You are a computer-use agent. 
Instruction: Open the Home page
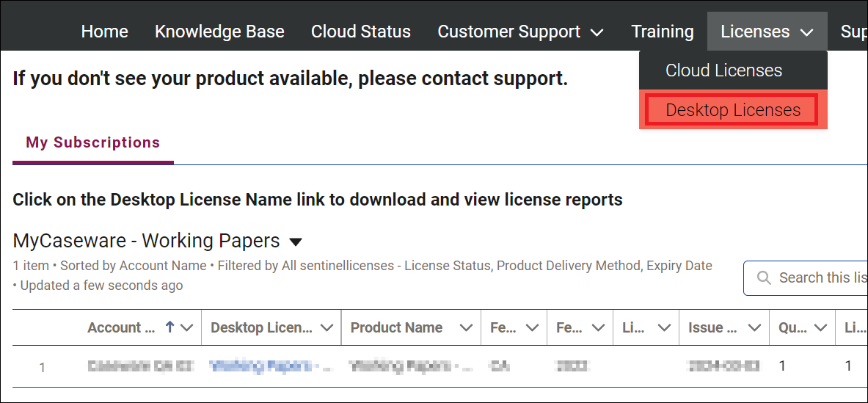click(104, 32)
